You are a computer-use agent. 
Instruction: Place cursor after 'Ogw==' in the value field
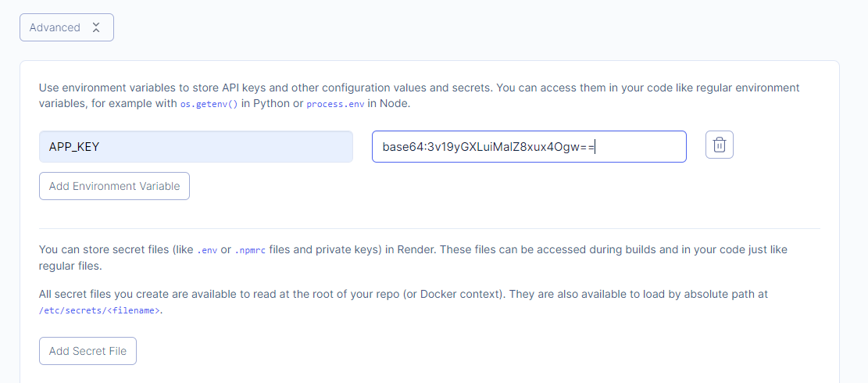pos(595,147)
